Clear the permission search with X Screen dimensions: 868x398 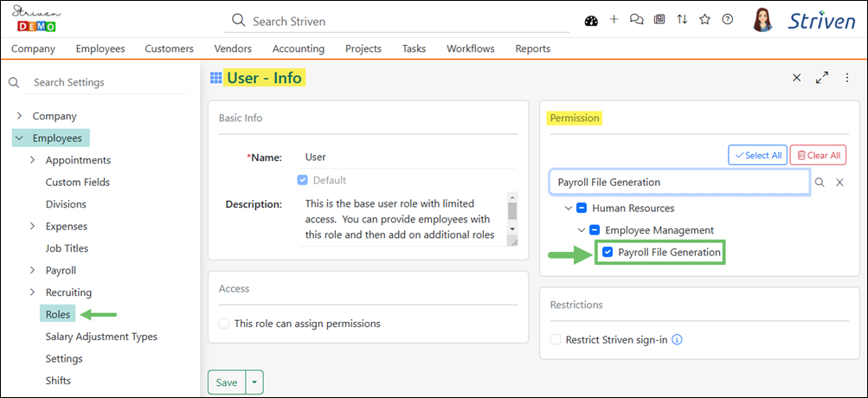(x=839, y=182)
